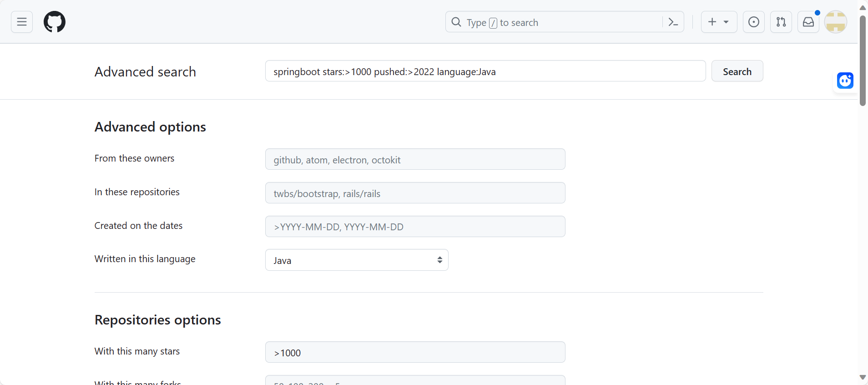Open the Issues icon in header
The height and width of the screenshot is (385, 868).
[754, 22]
